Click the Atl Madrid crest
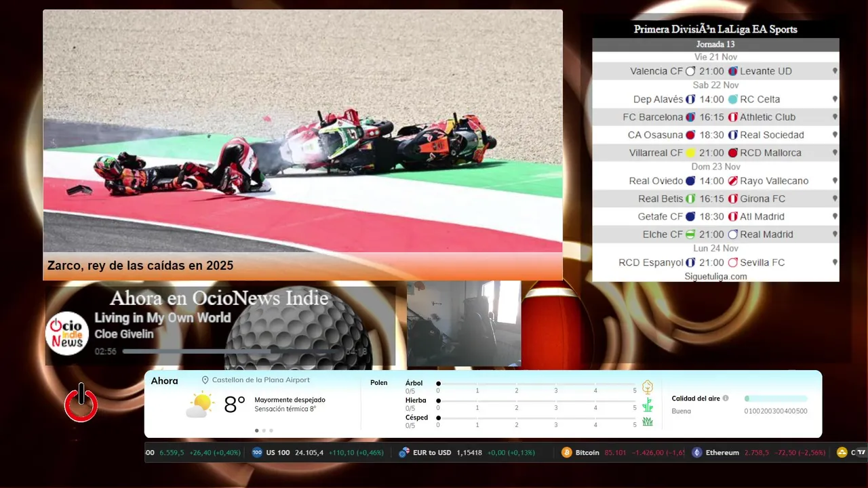Viewport: 868px width, 488px height. (732, 217)
